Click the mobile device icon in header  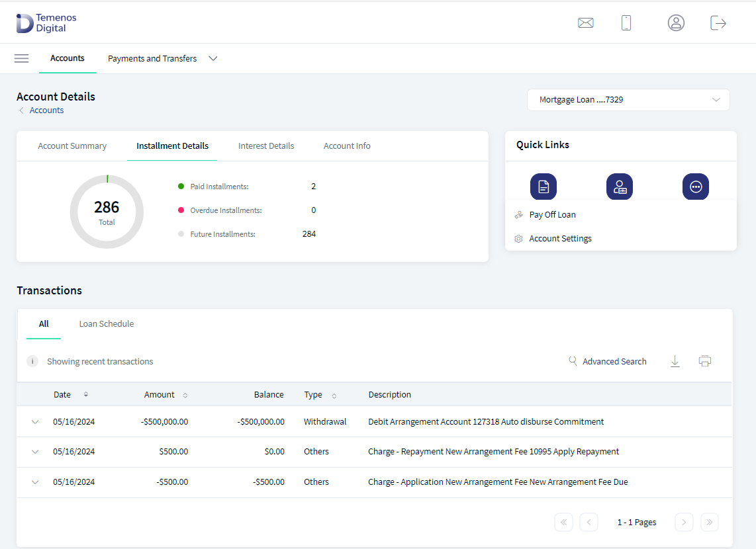626,22
